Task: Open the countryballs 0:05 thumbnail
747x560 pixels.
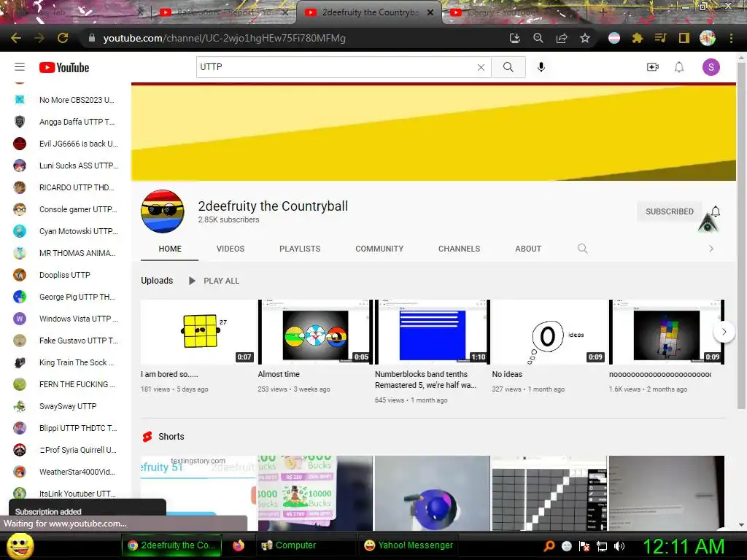Action: pyautogui.click(x=315, y=332)
